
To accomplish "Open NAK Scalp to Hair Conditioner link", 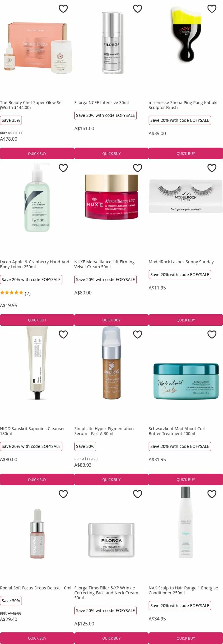I will click(183, 590).
